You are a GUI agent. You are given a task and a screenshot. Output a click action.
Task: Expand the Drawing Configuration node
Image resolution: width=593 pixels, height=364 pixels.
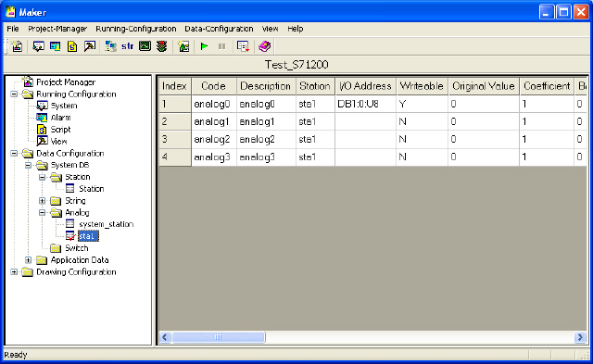pos(14,271)
